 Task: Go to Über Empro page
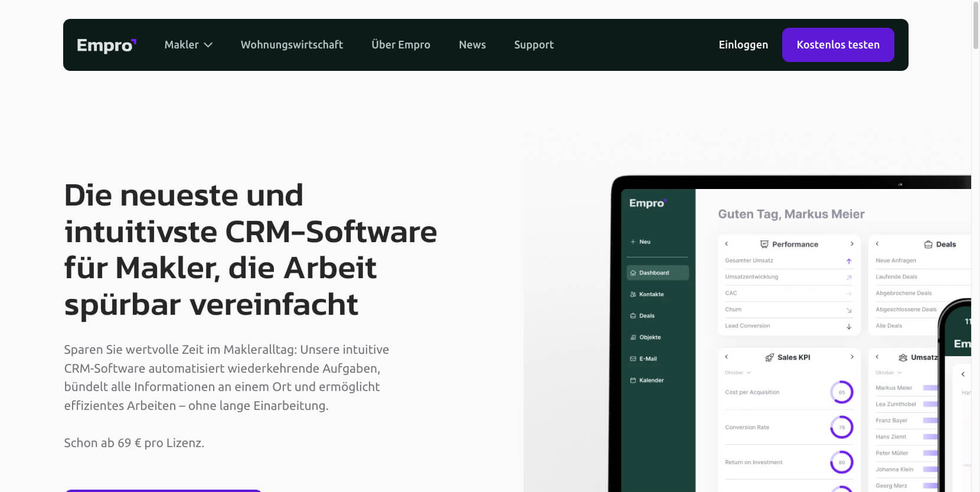(x=401, y=45)
